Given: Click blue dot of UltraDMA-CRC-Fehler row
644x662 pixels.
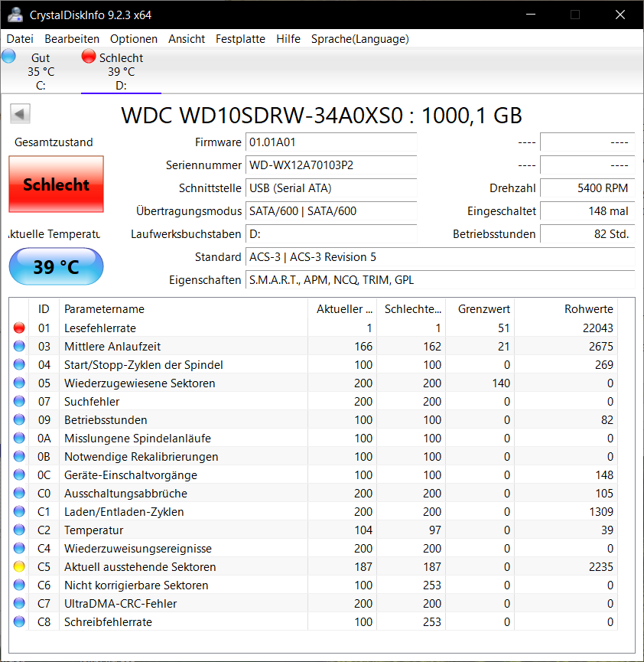Looking at the screenshot, I should (19, 603).
